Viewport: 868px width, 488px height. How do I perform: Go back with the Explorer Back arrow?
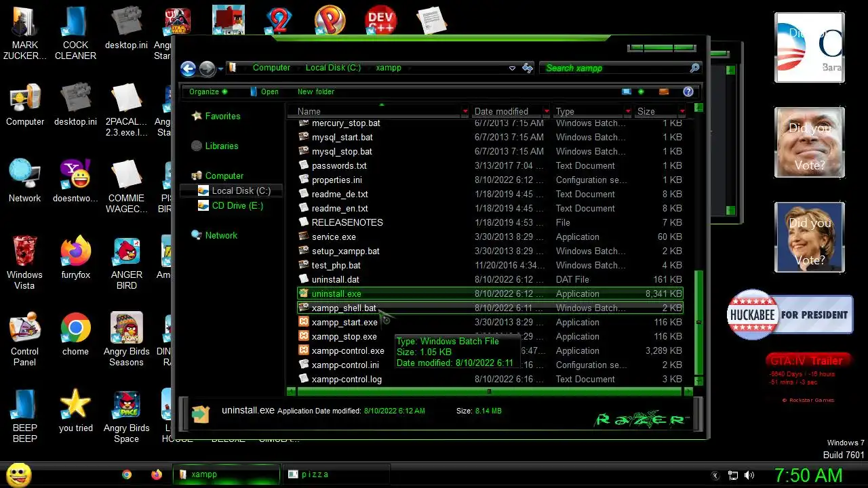[x=188, y=68]
